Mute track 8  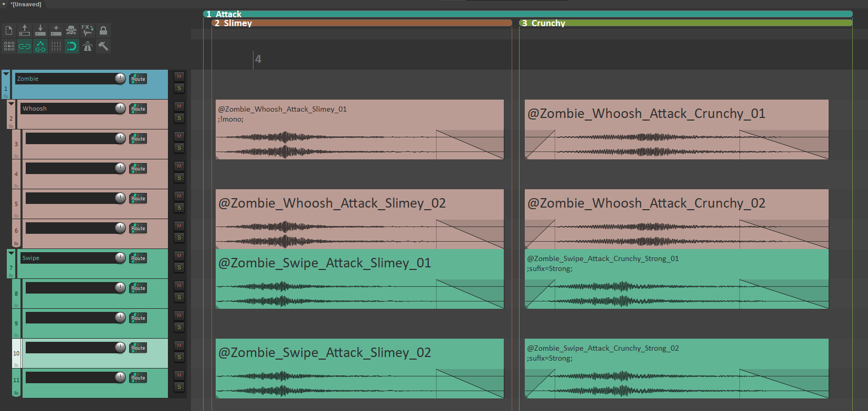coord(179,286)
